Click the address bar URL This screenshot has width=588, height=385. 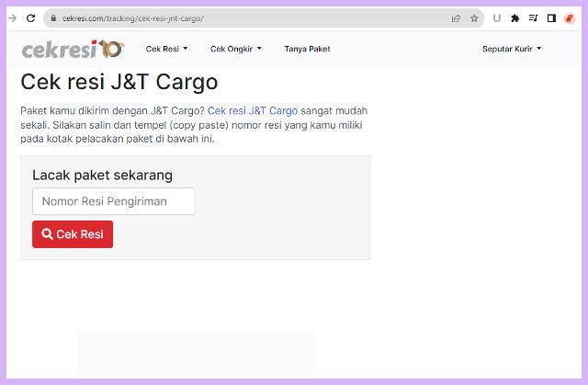[133, 18]
